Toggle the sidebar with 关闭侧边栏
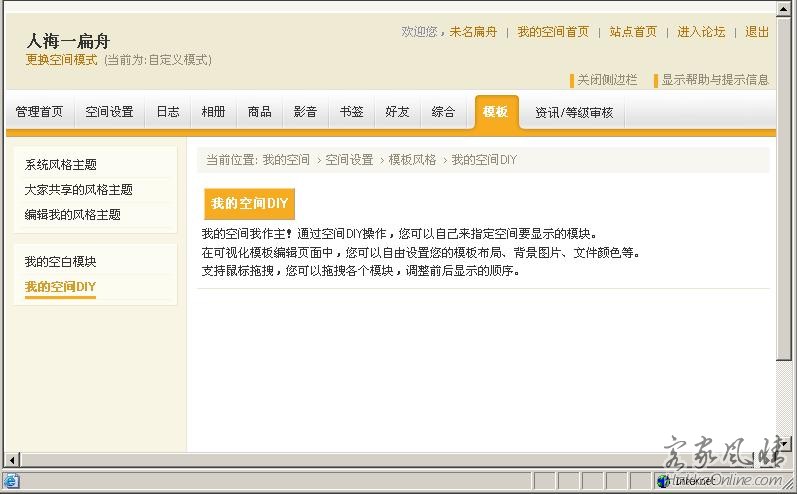 [x=606, y=80]
